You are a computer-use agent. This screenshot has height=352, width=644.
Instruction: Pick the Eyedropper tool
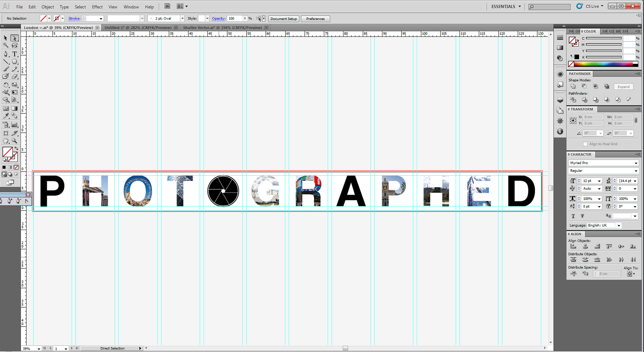[6, 116]
